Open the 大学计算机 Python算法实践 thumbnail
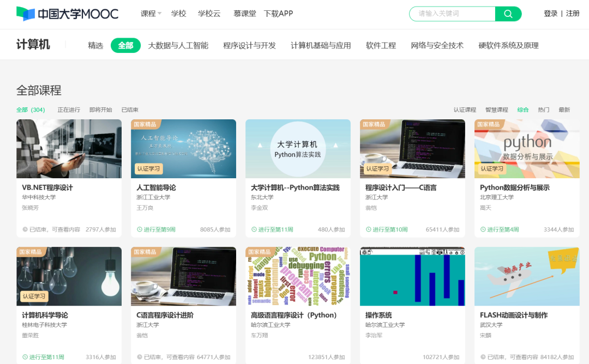 tap(298, 149)
